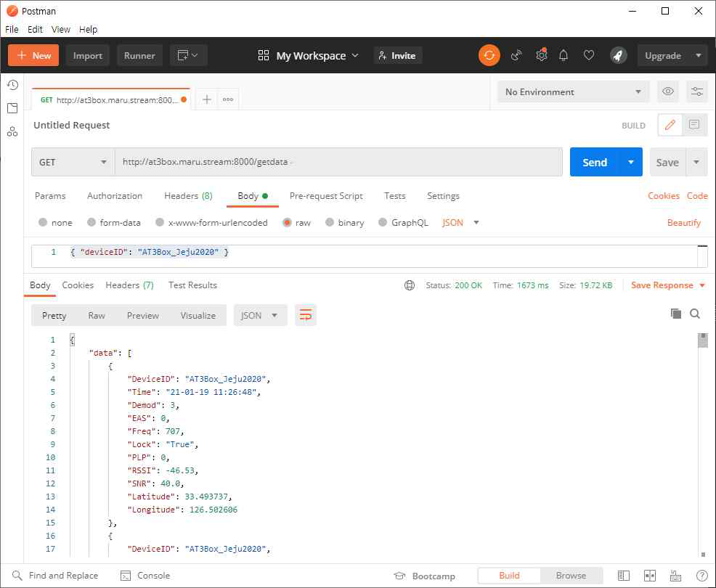Open the Cookies link

click(x=664, y=196)
